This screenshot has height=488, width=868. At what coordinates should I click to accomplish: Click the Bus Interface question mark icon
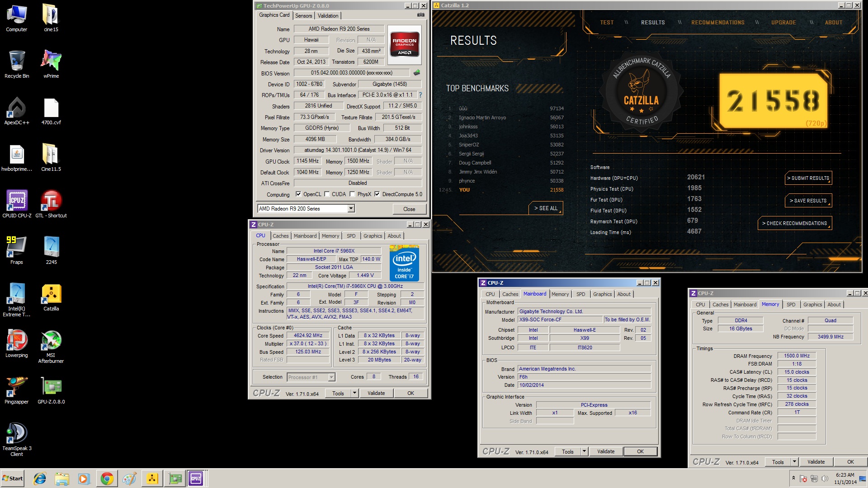420,95
